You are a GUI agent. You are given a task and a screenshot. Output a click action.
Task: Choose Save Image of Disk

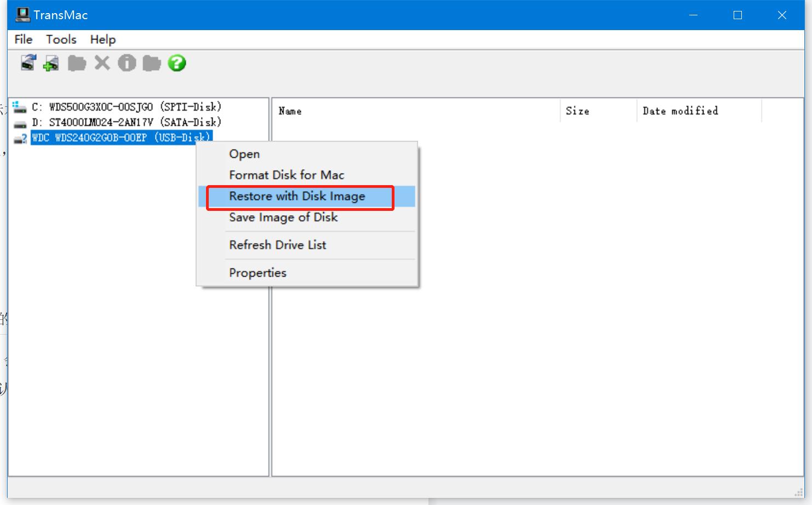283,217
